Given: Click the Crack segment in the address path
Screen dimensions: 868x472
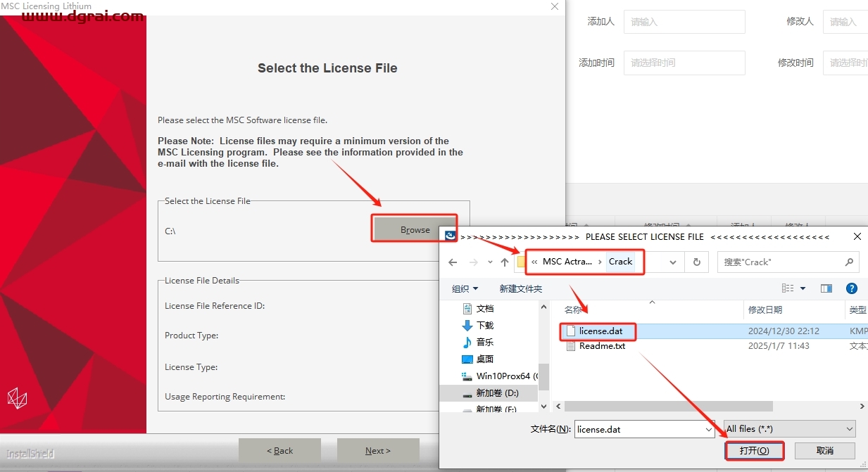Looking at the screenshot, I should 620,261.
